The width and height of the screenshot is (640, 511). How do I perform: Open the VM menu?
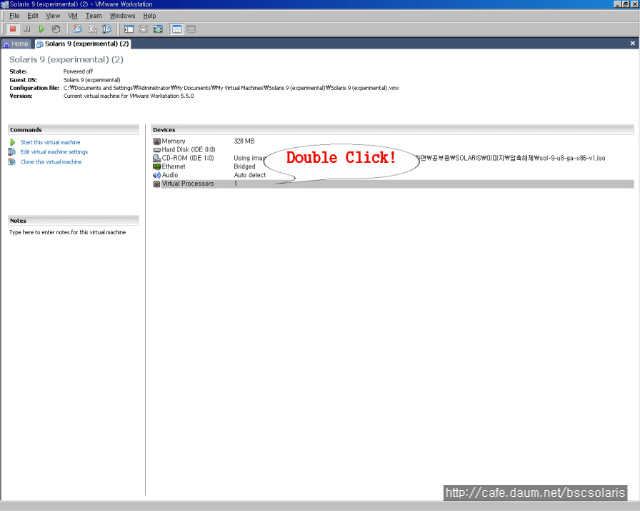73,16
